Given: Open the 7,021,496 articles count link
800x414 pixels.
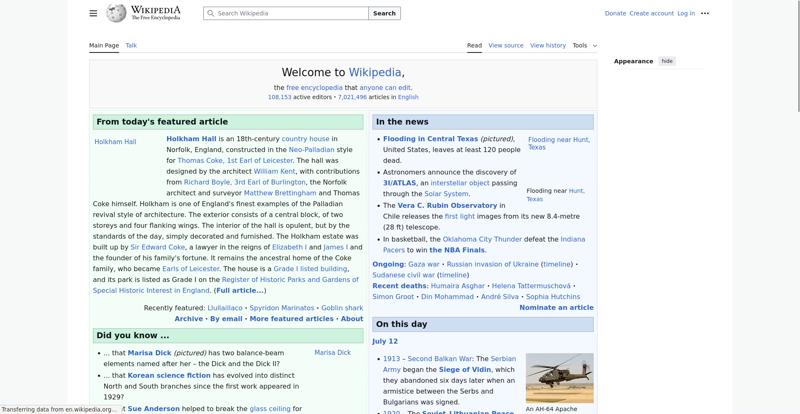Looking at the screenshot, I should coord(352,97).
